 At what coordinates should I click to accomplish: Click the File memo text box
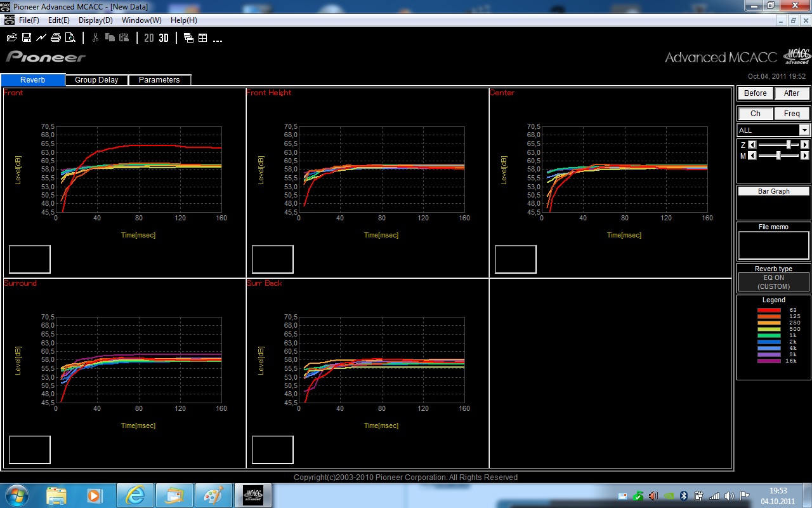pos(773,245)
